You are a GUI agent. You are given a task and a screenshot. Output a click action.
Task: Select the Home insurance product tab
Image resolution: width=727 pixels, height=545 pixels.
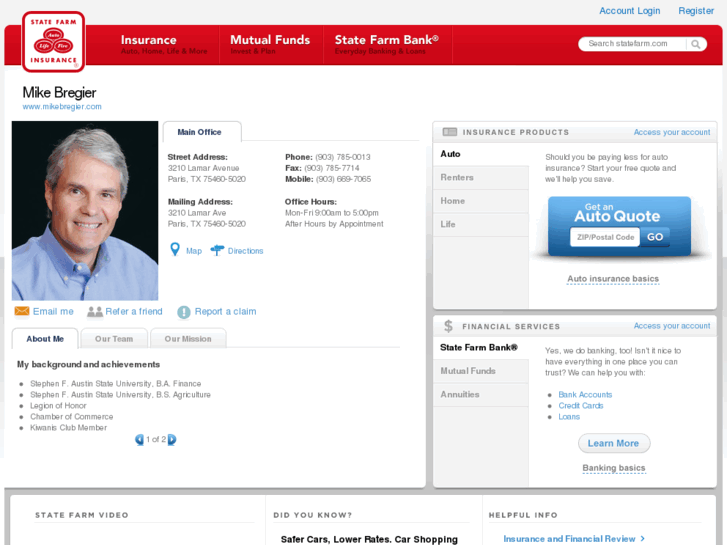(481, 201)
